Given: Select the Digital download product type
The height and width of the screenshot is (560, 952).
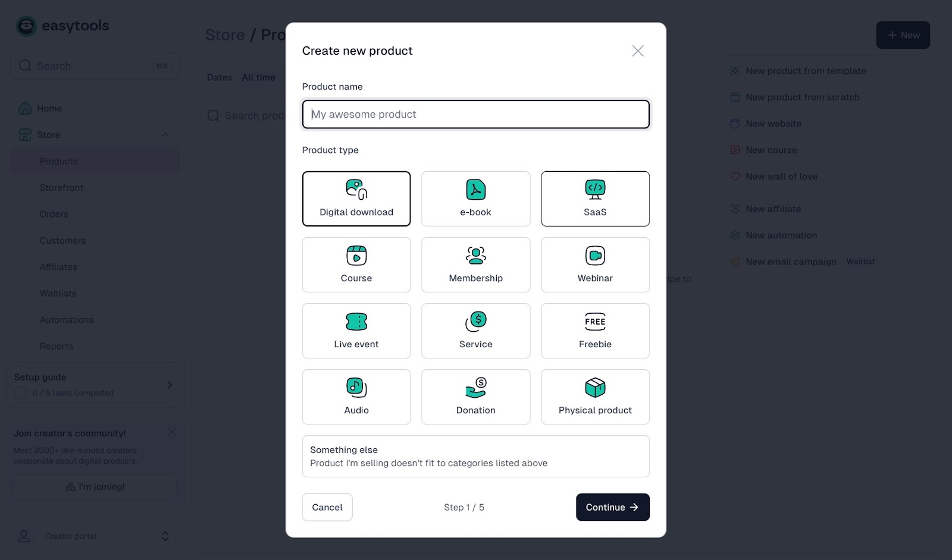Looking at the screenshot, I should point(356,199).
